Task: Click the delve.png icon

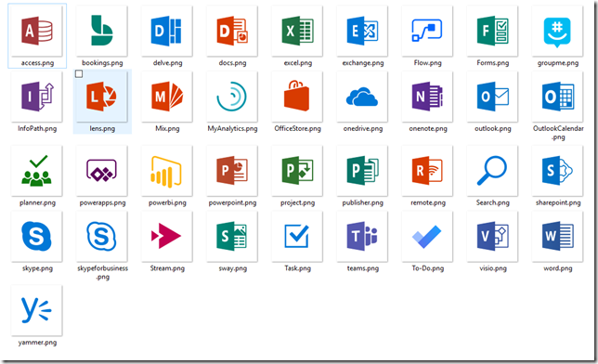Action: 167,31
